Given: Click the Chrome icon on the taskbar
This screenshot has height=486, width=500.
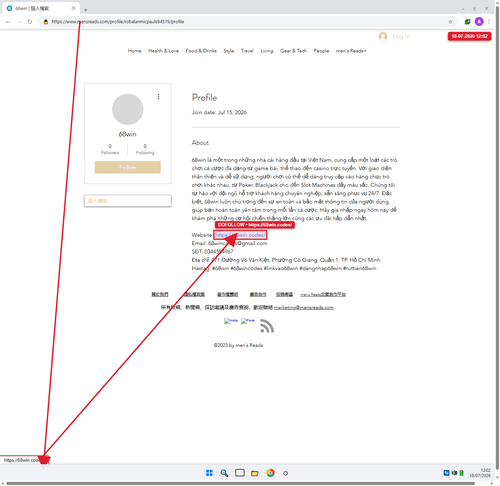Looking at the screenshot, I should [x=270, y=473].
